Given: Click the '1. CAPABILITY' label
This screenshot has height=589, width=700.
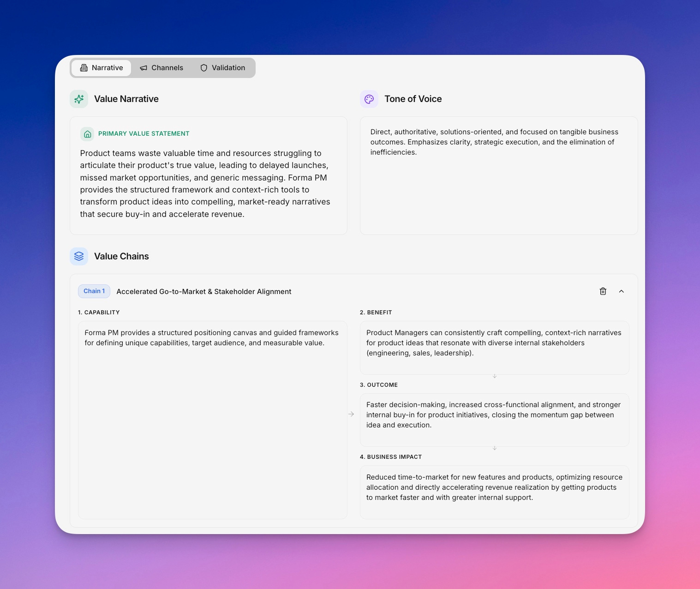Looking at the screenshot, I should (99, 313).
